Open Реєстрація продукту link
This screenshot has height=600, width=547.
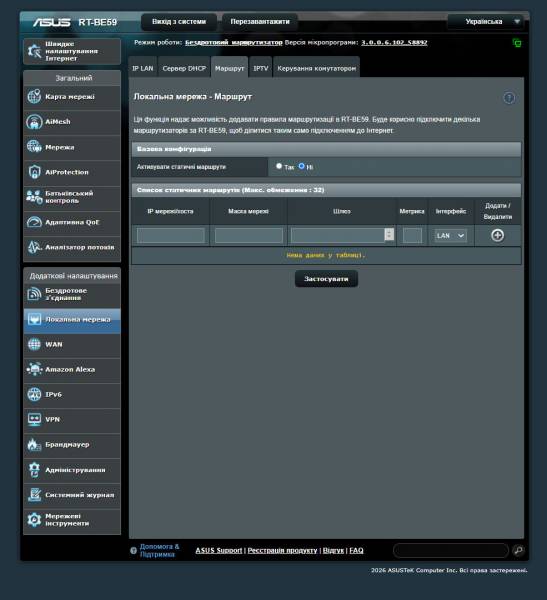[282, 550]
